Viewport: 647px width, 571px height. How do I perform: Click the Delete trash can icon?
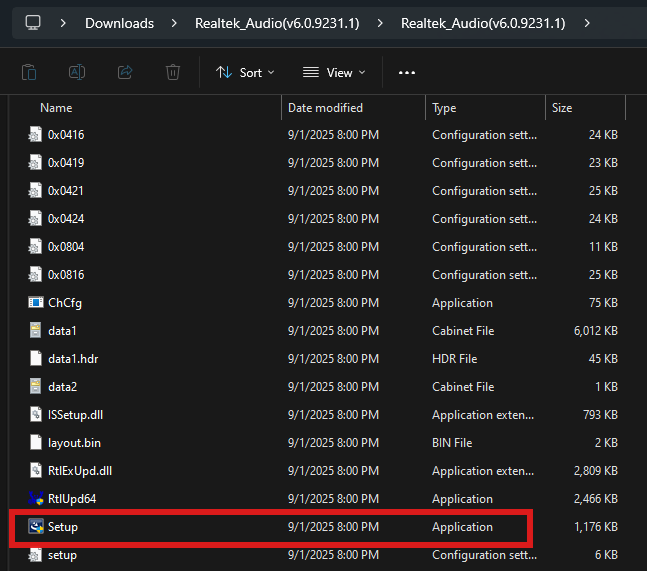pyautogui.click(x=173, y=72)
